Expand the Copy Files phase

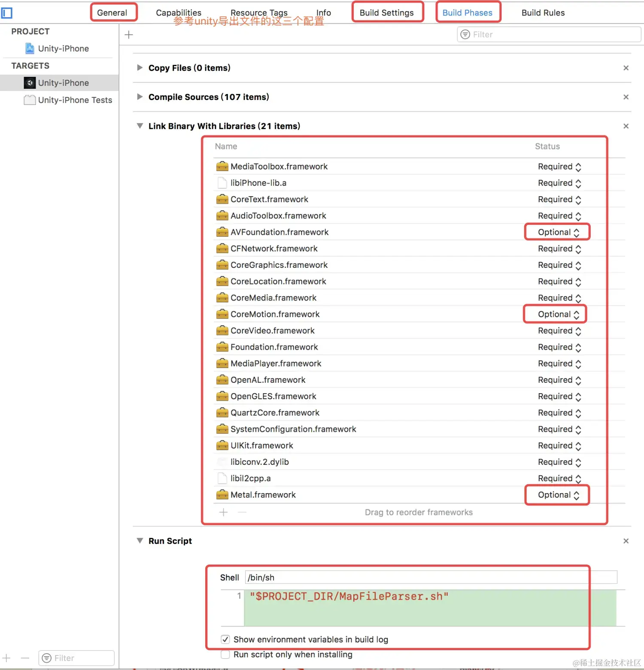[x=140, y=67]
